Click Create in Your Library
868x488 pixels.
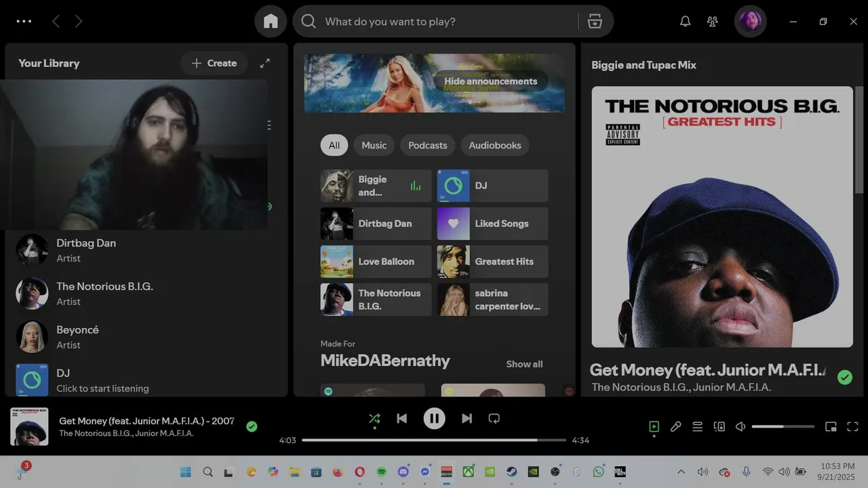pos(214,63)
